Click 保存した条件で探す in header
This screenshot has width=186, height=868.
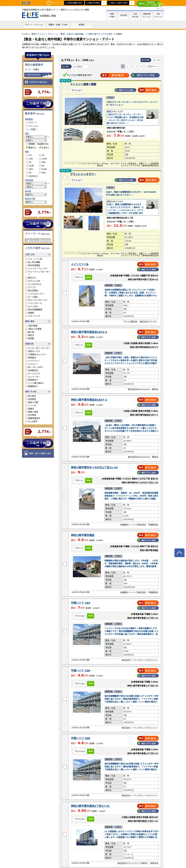click(118, 3)
